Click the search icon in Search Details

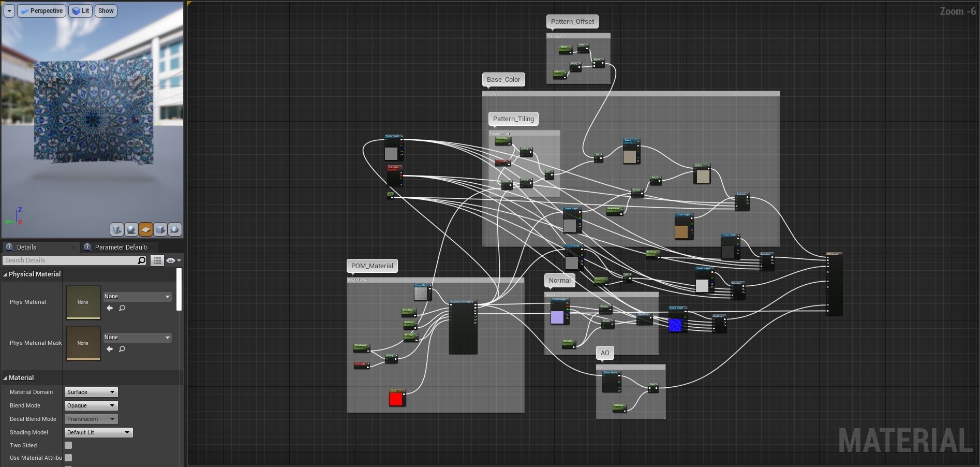tap(141, 260)
